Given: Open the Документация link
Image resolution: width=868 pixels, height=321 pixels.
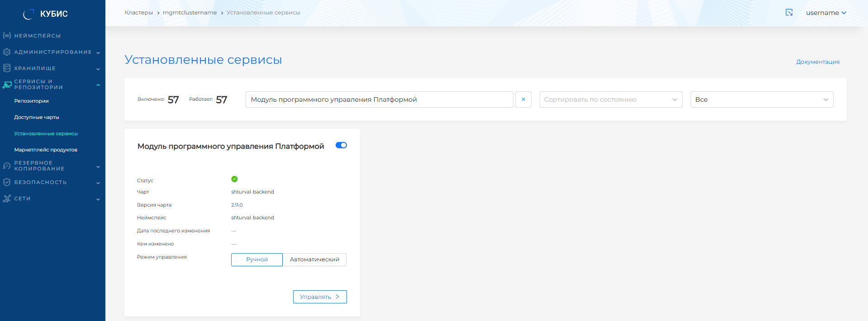Looking at the screenshot, I should coord(817,62).
